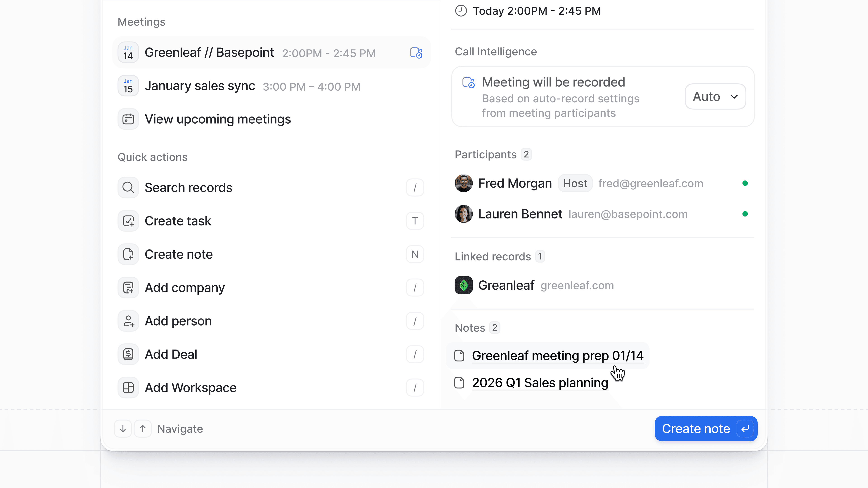The image size is (868, 488).
Task: Click the Add person icon
Action: coord(128,321)
